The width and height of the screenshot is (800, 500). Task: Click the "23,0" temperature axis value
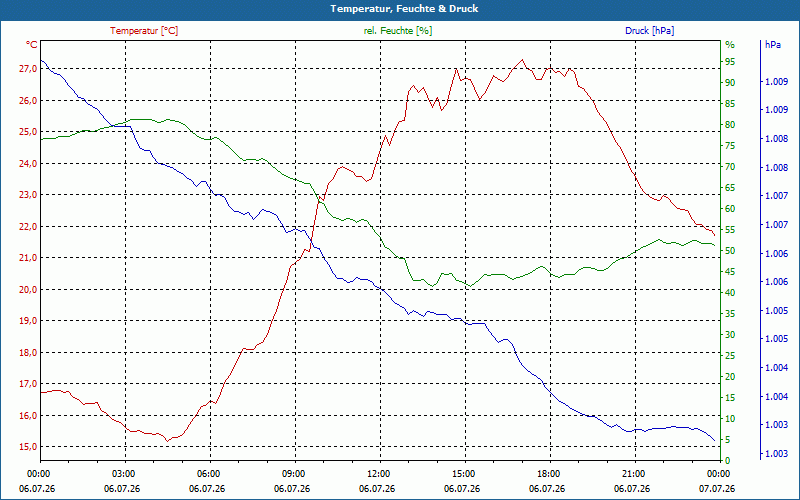click(x=28, y=195)
